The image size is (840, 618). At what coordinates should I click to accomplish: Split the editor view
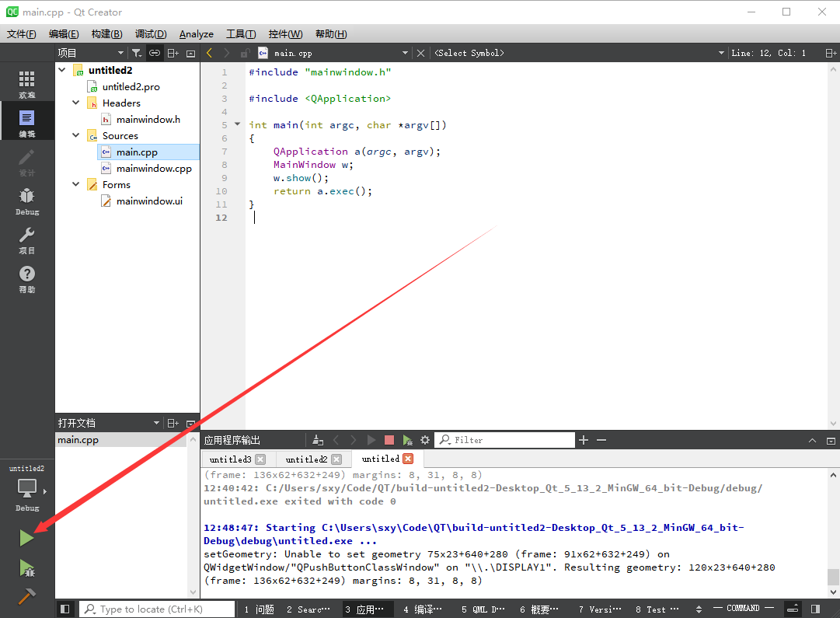click(x=831, y=53)
